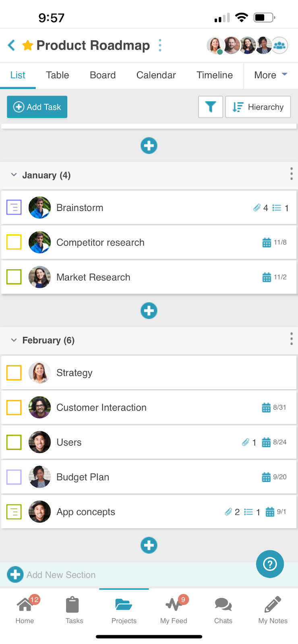This screenshot has width=298, height=644.
Task: Open the project vertical dots menu
Action: click(x=160, y=45)
